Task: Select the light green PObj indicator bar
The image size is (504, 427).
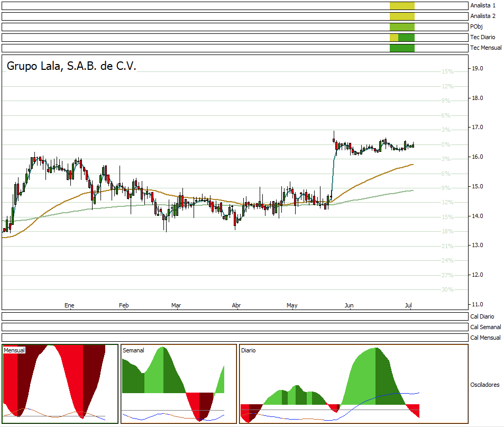Action: click(x=402, y=27)
